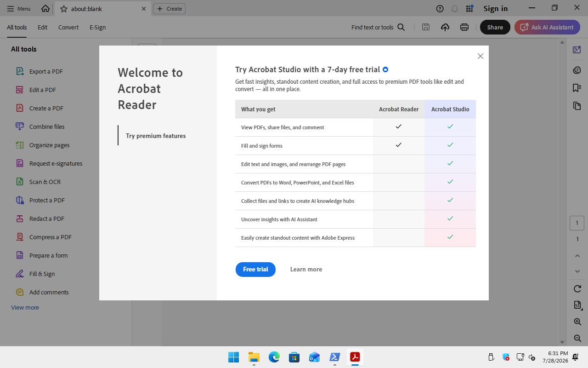Select the All tools tab
Screen dimensions: 588x368
point(17,27)
